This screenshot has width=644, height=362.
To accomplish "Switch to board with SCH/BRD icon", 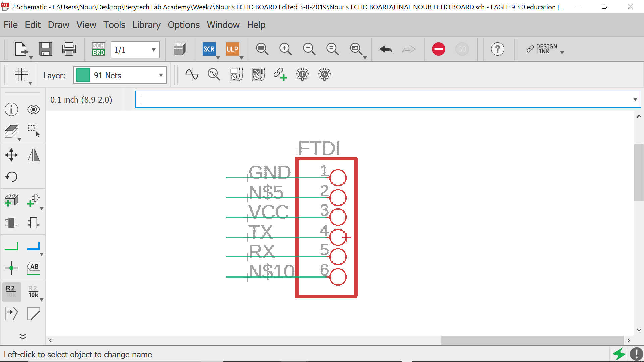I will point(98,49).
